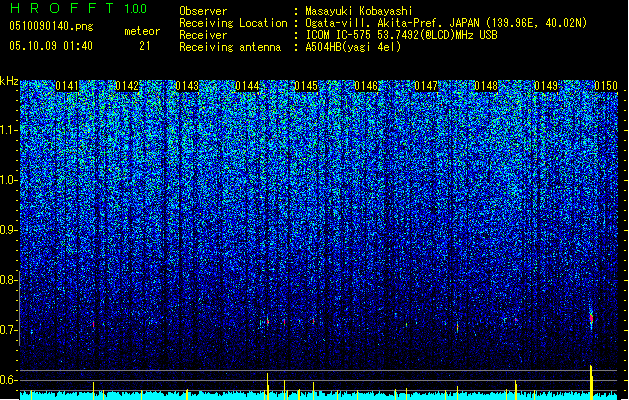The image size is (629, 400).
Task: Click the HROFFT 1.0.0 title text
Action: click(78, 8)
